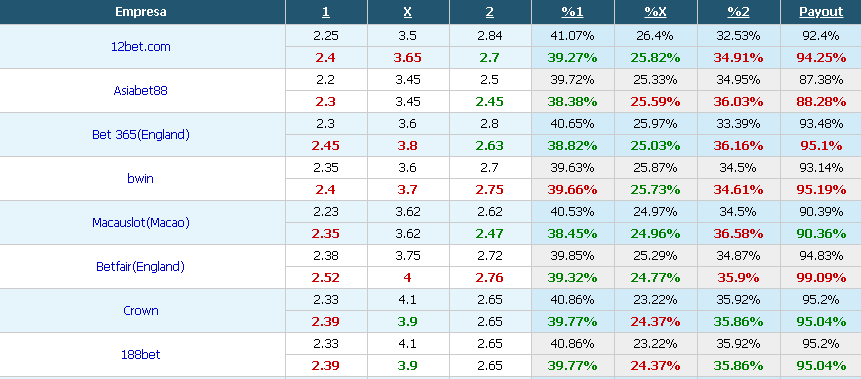Image resolution: width=861 pixels, height=379 pixels.
Task: Sort by the 2 column header
Action: (x=490, y=12)
